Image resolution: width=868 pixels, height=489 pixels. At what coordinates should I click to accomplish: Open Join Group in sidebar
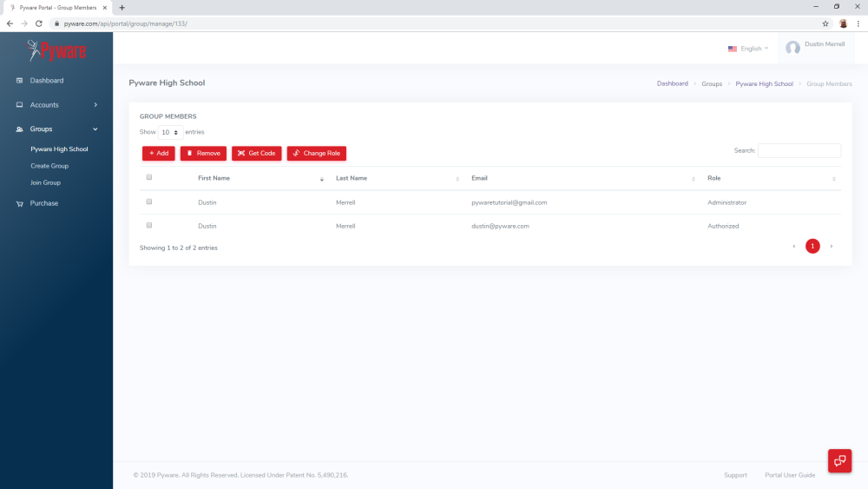coord(45,182)
